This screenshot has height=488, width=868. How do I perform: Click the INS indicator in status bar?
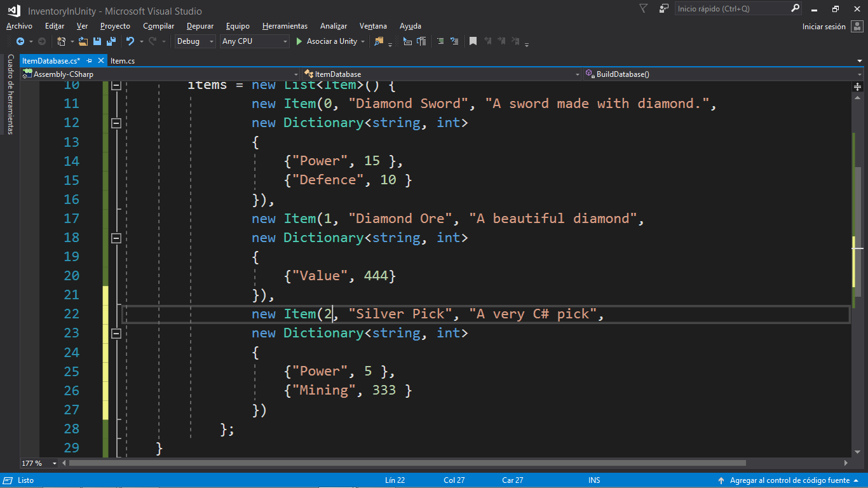tap(594, 480)
